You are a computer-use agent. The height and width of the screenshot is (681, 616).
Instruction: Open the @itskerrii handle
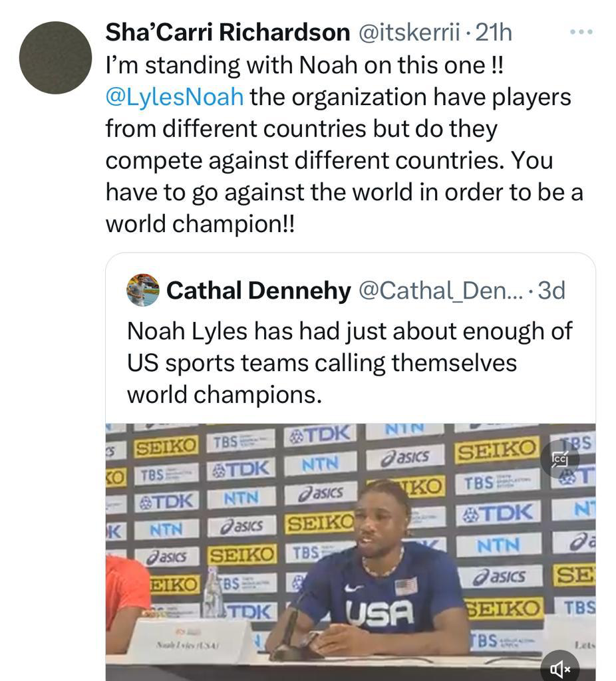409,32
